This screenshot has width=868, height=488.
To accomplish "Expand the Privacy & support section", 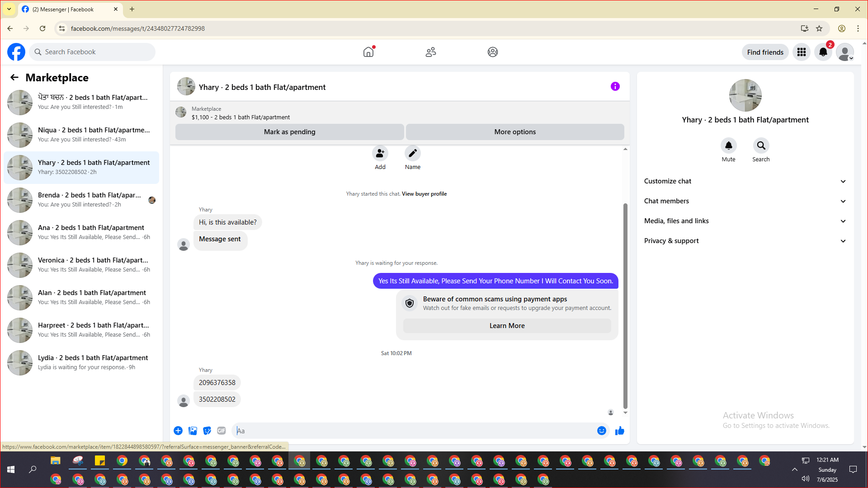I will [x=745, y=241].
